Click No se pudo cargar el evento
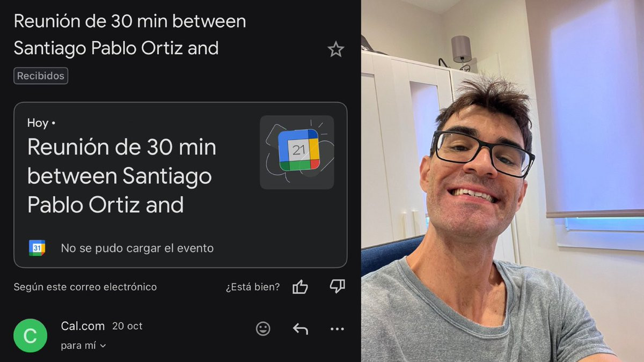 pos(137,248)
